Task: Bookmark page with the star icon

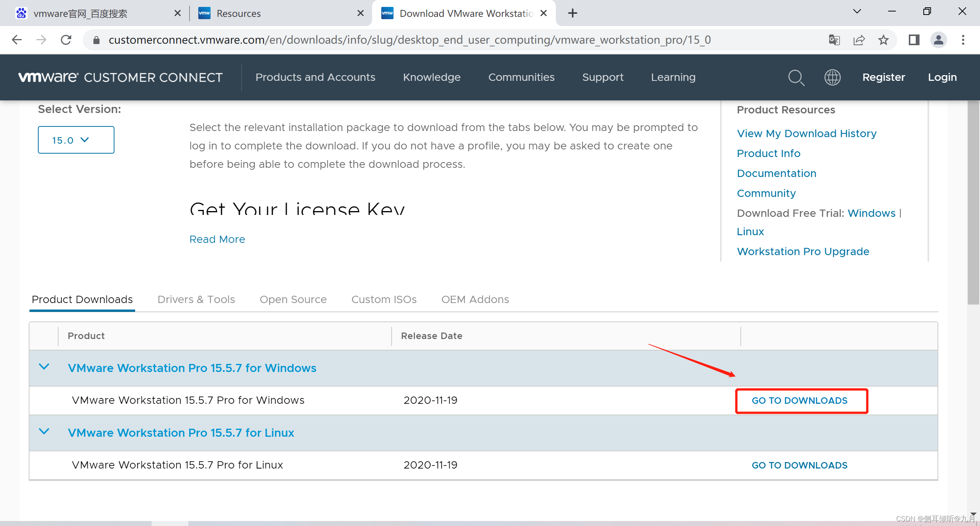Action: [x=884, y=40]
